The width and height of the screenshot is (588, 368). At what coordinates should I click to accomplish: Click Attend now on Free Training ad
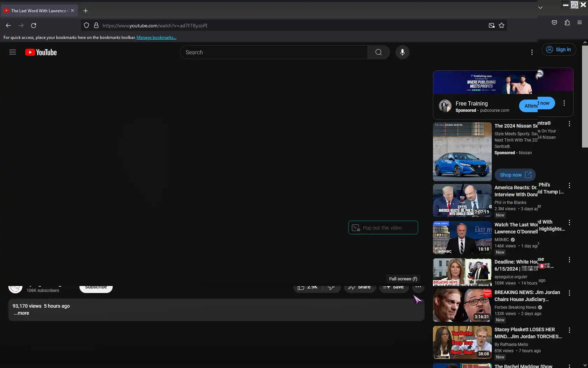[x=537, y=104]
